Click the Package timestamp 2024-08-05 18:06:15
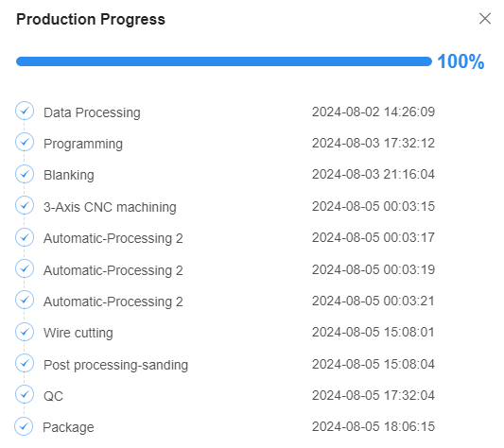Image resolution: width=504 pixels, height=448 pixels. point(374,426)
